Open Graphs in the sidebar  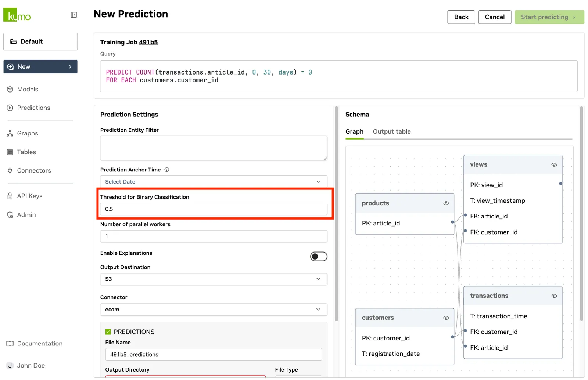pyautogui.click(x=28, y=133)
